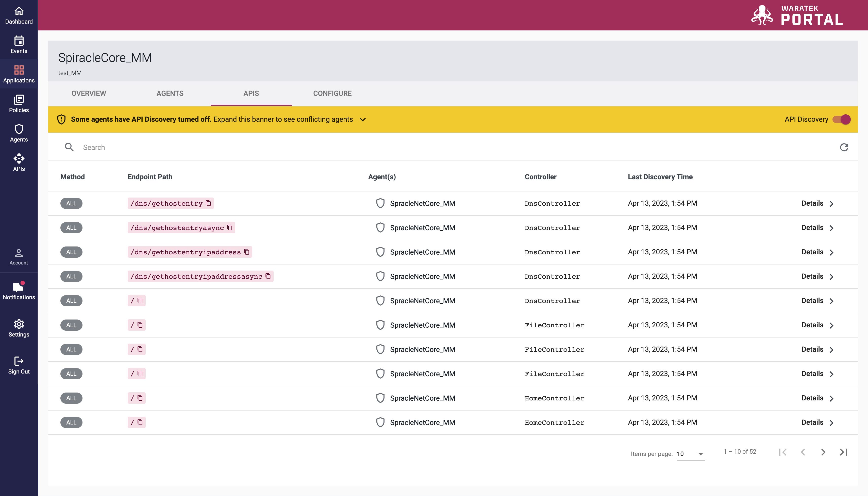Toggle the API Discovery switch
Screen dimensions: 868x496
(841, 119)
